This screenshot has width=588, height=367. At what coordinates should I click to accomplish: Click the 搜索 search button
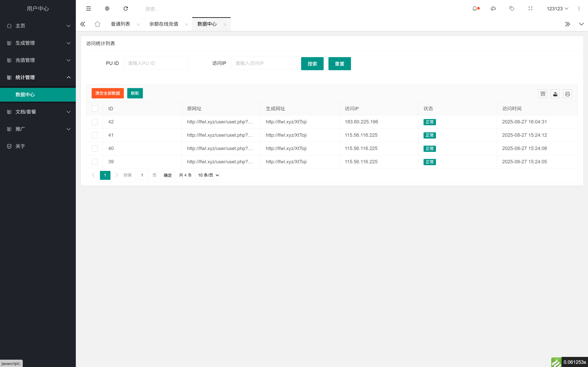[312, 64]
